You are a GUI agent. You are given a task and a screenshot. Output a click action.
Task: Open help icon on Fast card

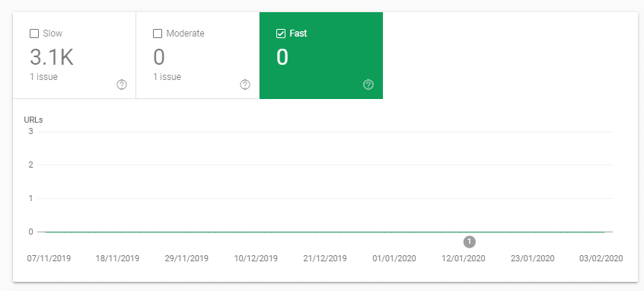click(368, 85)
